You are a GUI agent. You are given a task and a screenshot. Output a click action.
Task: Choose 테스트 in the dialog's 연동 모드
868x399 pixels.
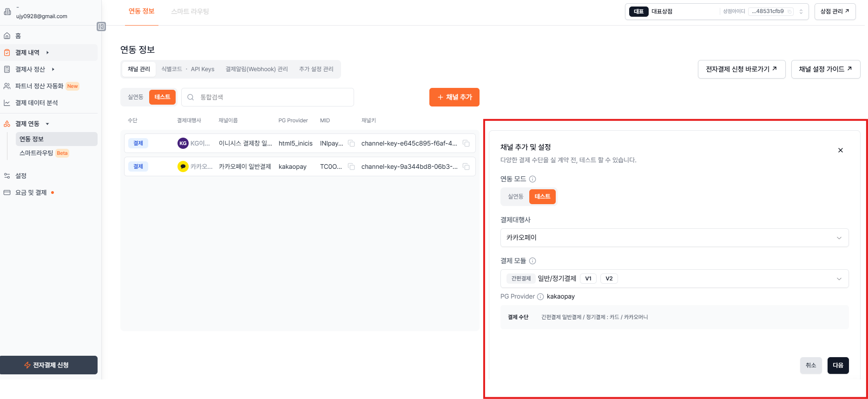click(x=542, y=197)
